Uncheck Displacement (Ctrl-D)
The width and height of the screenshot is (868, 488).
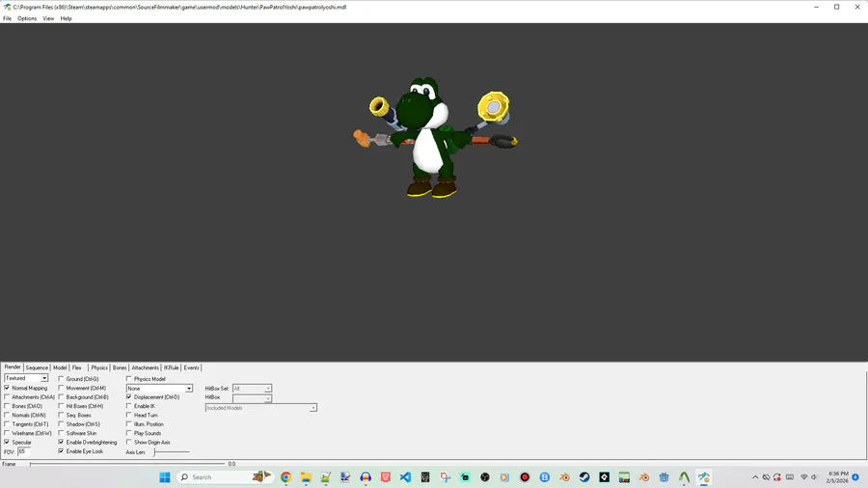(129, 397)
